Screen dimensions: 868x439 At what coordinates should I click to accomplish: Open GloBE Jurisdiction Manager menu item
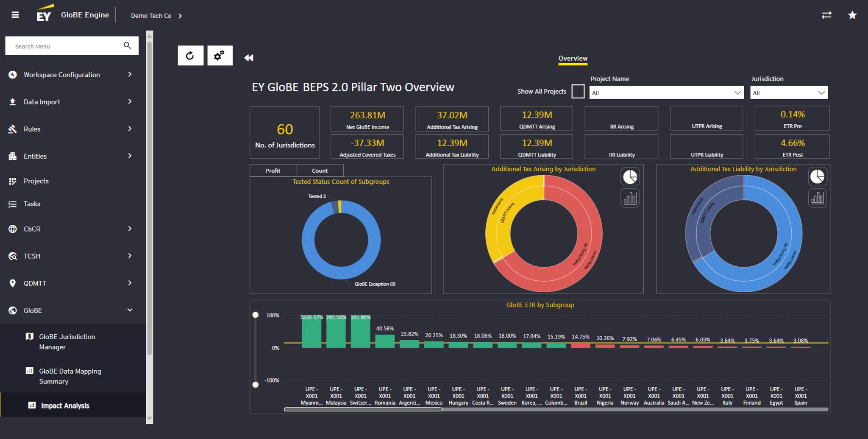(67, 341)
